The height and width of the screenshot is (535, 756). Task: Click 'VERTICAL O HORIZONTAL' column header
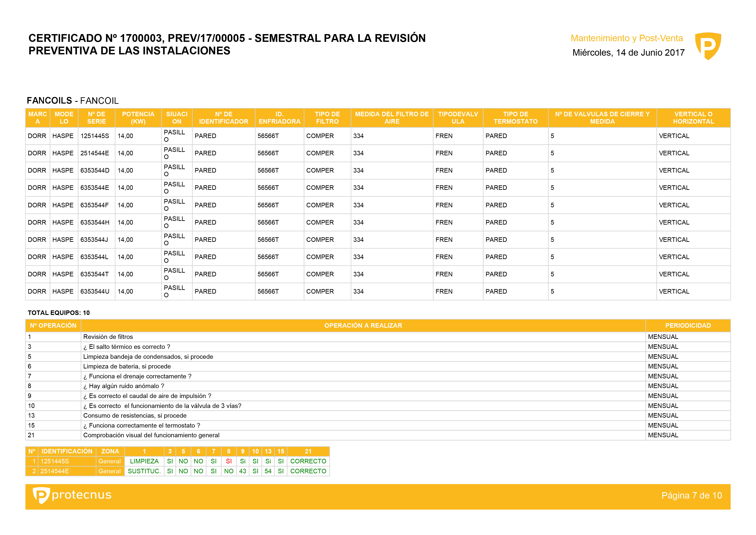coord(693,118)
